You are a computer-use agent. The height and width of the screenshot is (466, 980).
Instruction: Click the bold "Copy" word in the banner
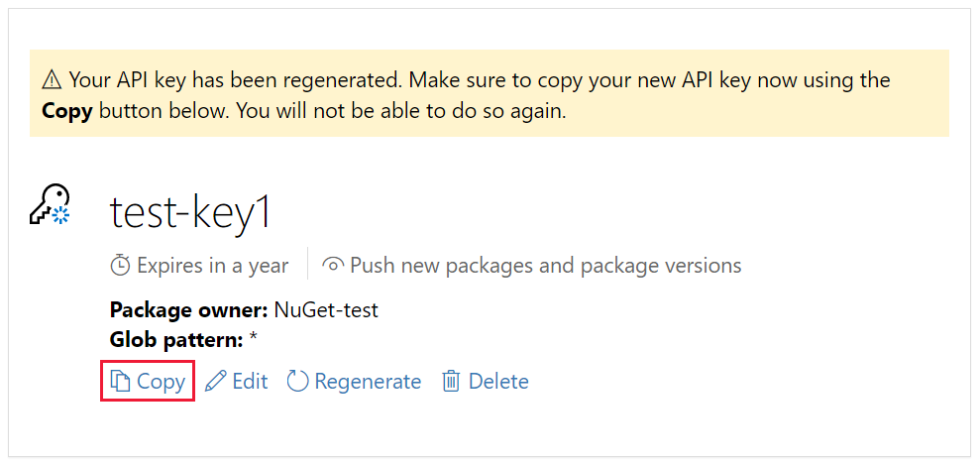[67, 111]
